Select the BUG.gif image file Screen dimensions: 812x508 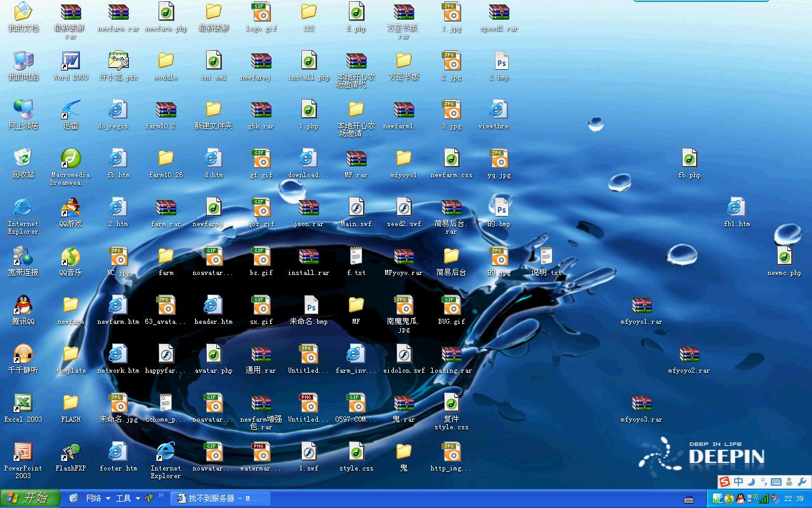pos(452,310)
